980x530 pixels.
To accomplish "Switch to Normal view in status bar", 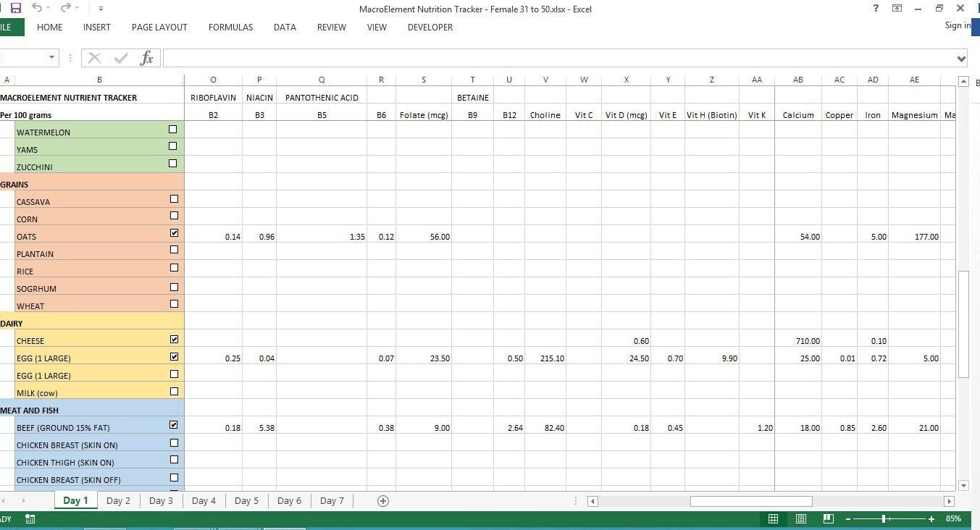I will [773, 519].
